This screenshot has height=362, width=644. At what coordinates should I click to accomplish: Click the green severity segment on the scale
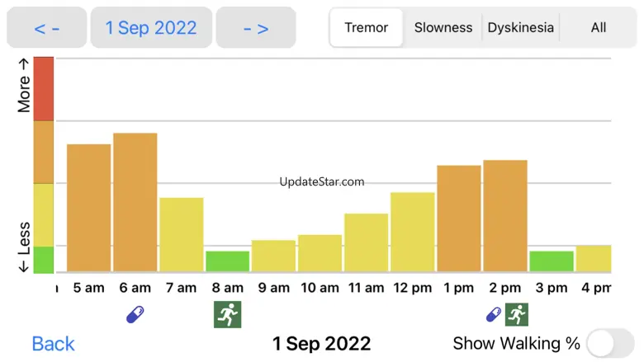tap(44, 259)
